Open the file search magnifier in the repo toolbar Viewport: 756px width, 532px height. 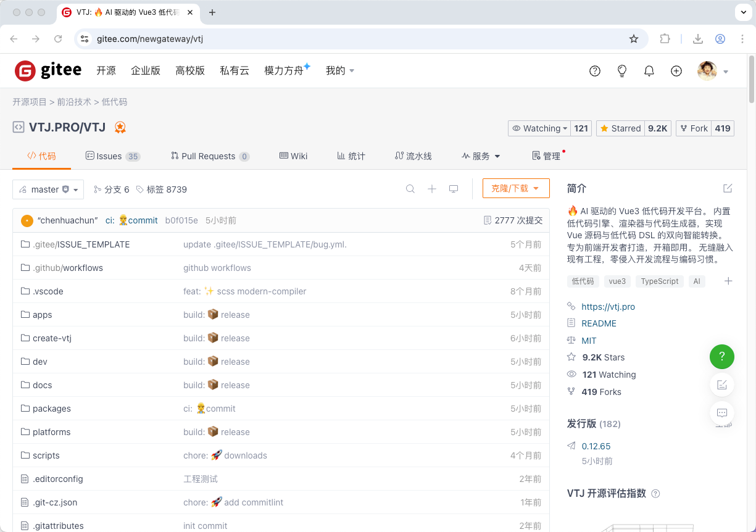410,189
